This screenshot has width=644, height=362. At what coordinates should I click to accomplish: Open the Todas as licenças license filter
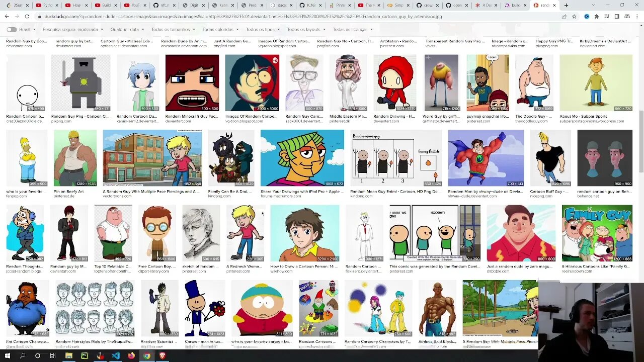pyautogui.click(x=352, y=30)
